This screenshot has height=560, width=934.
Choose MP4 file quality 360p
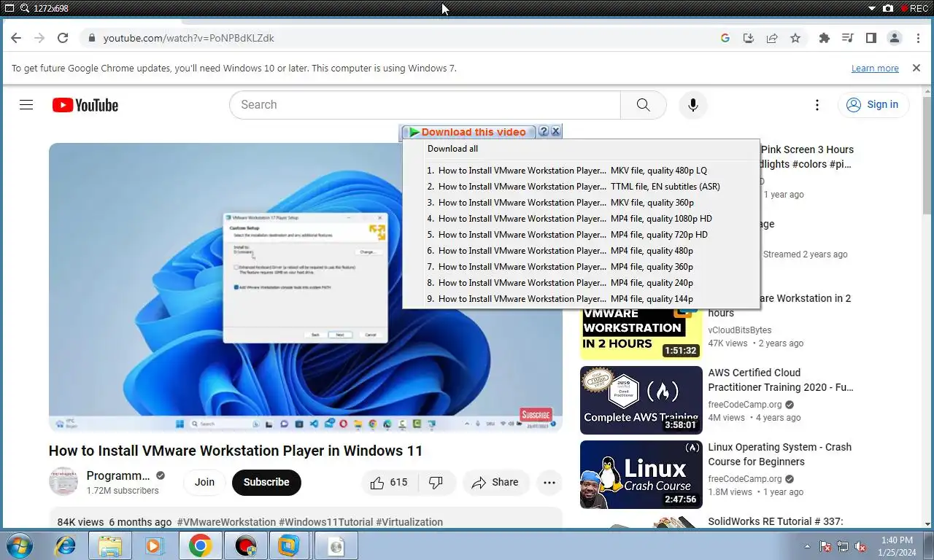[582, 267]
